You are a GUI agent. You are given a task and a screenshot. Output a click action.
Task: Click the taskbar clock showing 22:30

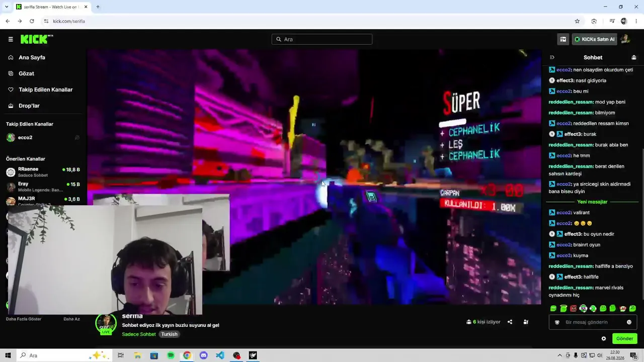(x=614, y=355)
